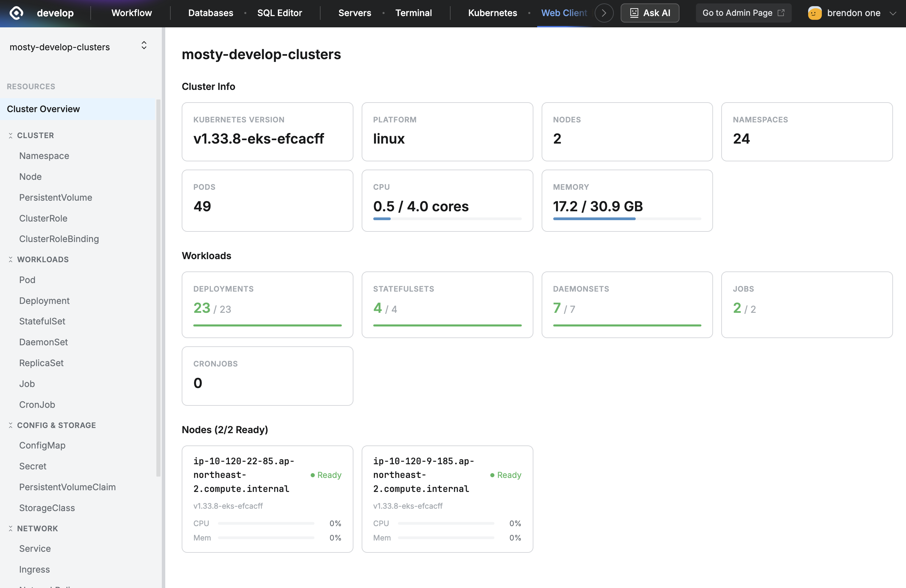Open the Pod resource list
Screen dimensions: 906x588
point(27,280)
